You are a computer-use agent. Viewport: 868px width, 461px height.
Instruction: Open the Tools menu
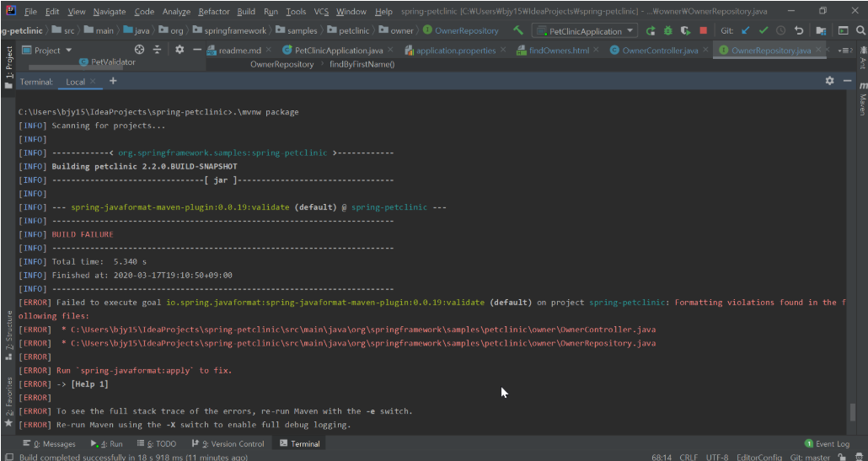(x=296, y=11)
